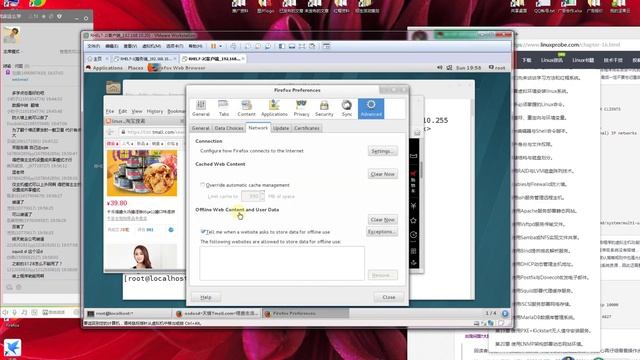
Task: Toggle Tell me when a website asks to store data
Action: point(203,231)
